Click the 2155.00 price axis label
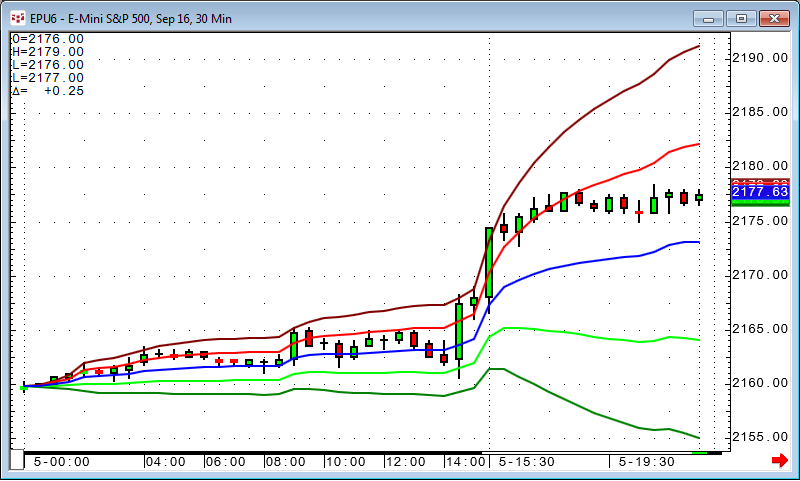This screenshot has width=800, height=481. [760, 437]
